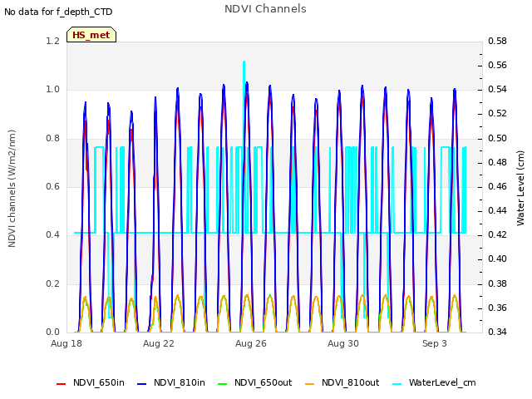
Task: Click the 0.4 left axis tick label
Action: (x=52, y=234)
